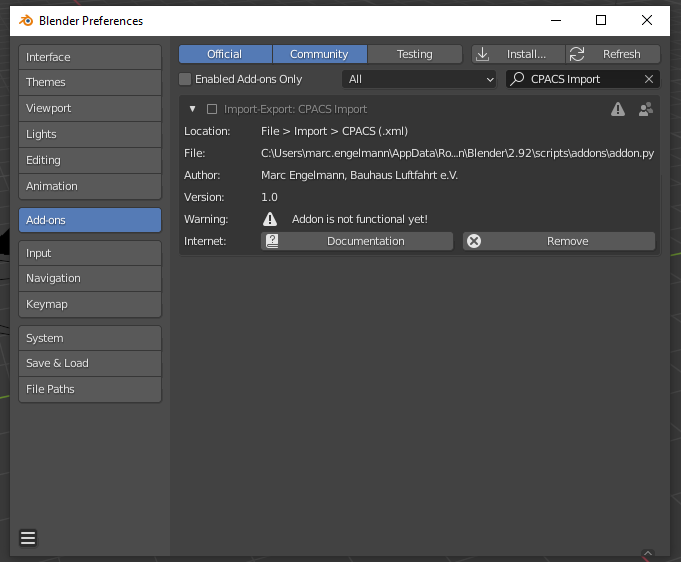The height and width of the screenshot is (562, 681).
Task: Click the Refresh button
Action: (613, 54)
